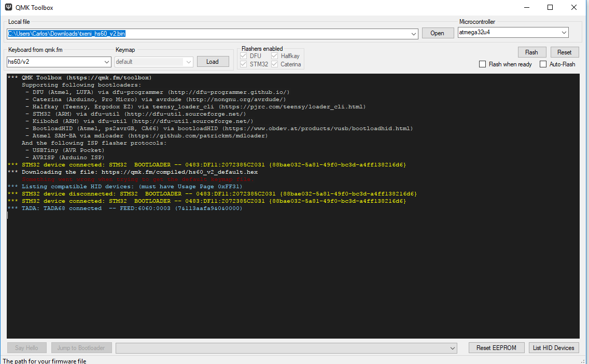The height and width of the screenshot is (364, 589).
Task: Click the 'Downloading the file' log line
Action: (133, 172)
